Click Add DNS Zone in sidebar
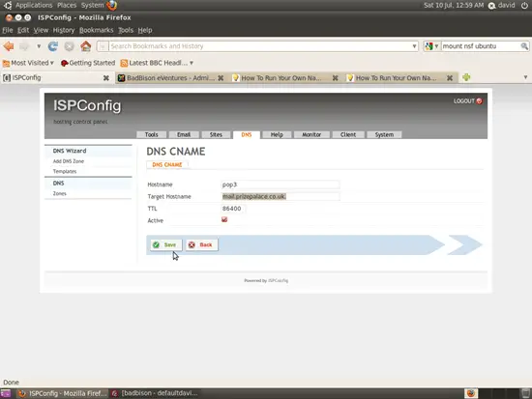 (x=69, y=161)
